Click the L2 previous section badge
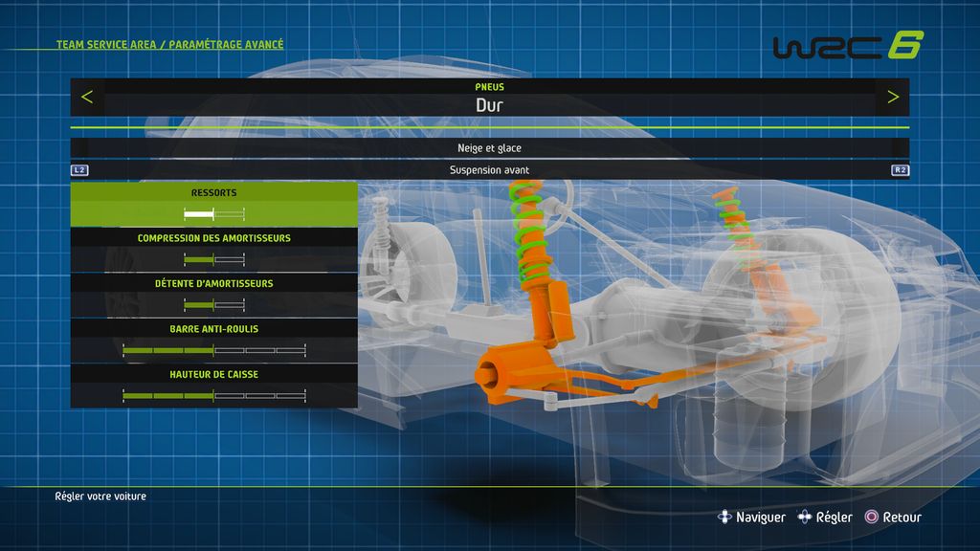This screenshot has height=551, width=980. point(79,170)
